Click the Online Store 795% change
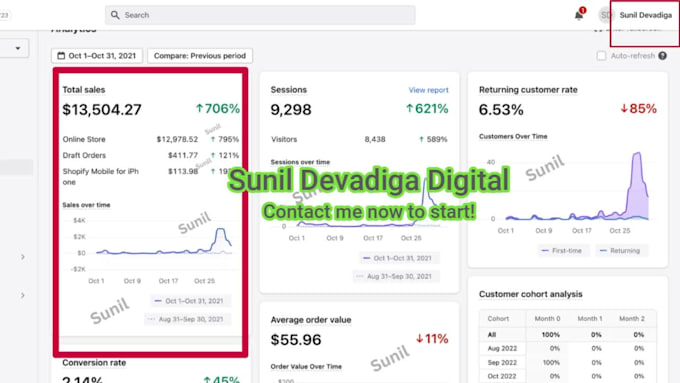This screenshot has height=383, width=680. click(x=225, y=139)
